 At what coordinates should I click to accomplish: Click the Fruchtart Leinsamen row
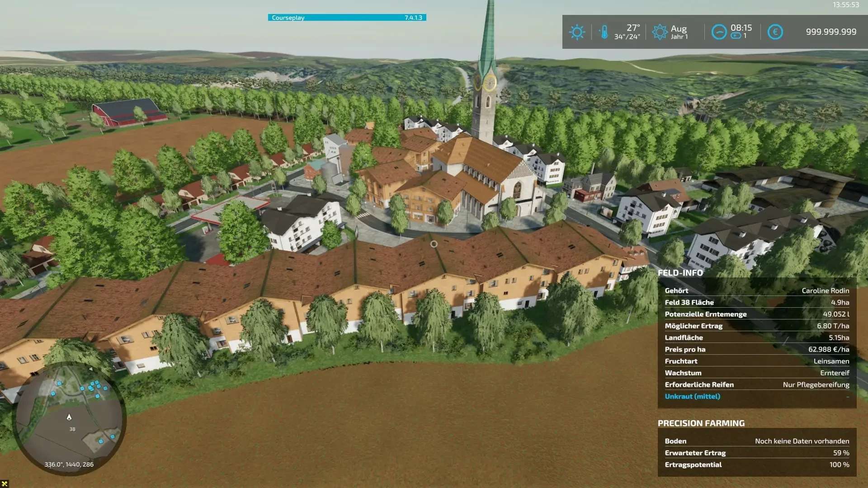(756, 361)
